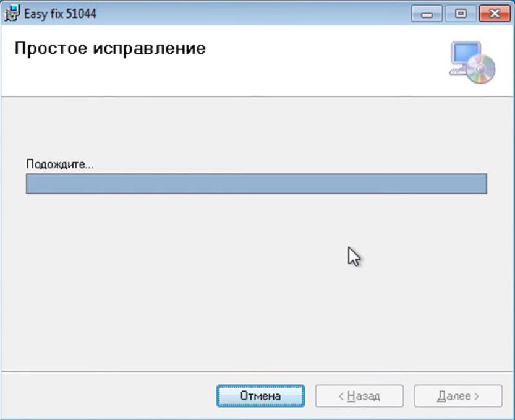The height and width of the screenshot is (420, 515).
Task: Click the Отмена button
Action: click(x=260, y=396)
